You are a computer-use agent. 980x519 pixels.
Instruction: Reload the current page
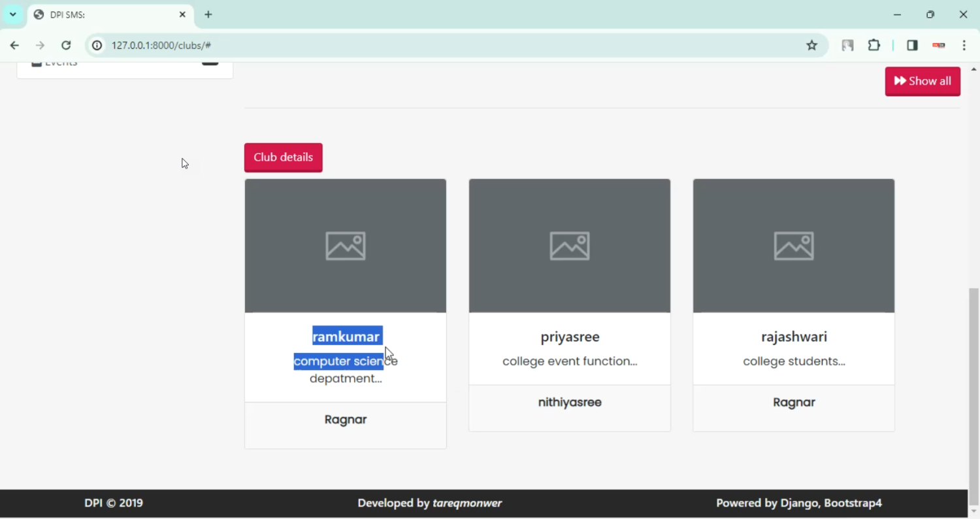66,45
